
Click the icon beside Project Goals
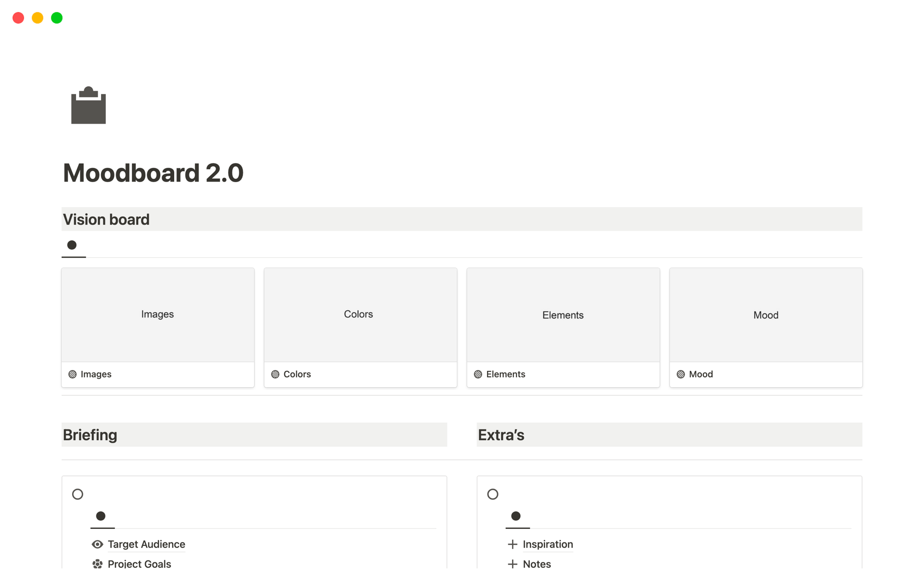click(x=97, y=564)
